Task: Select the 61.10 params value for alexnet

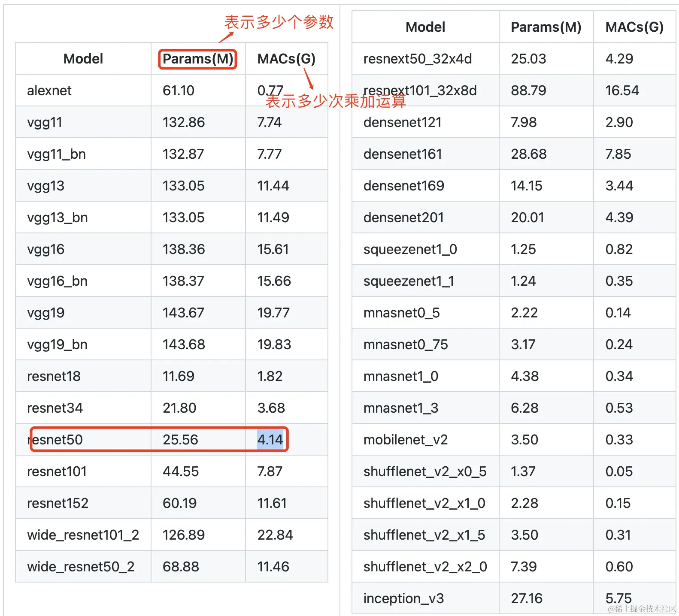Action: [x=178, y=91]
